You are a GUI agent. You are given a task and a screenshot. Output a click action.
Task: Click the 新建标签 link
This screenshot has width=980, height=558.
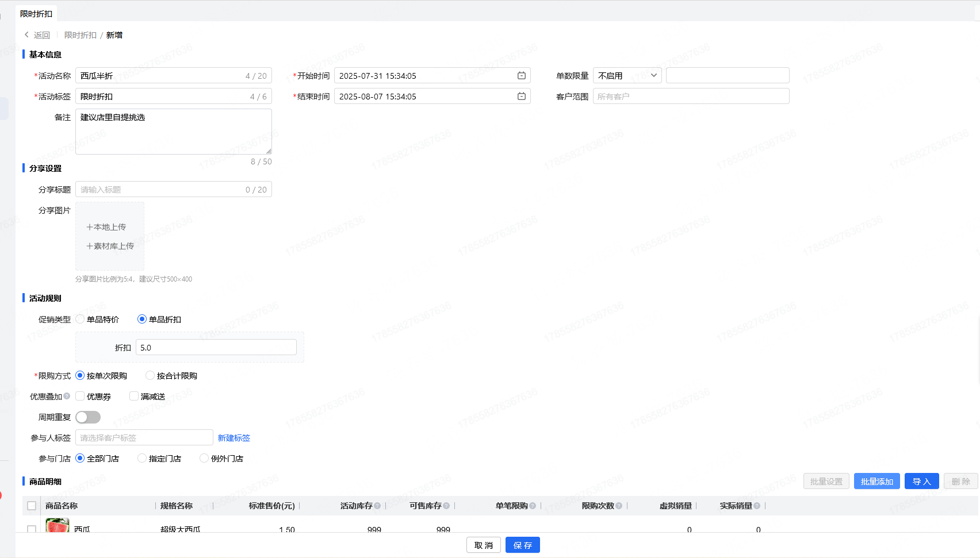click(x=234, y=438)
